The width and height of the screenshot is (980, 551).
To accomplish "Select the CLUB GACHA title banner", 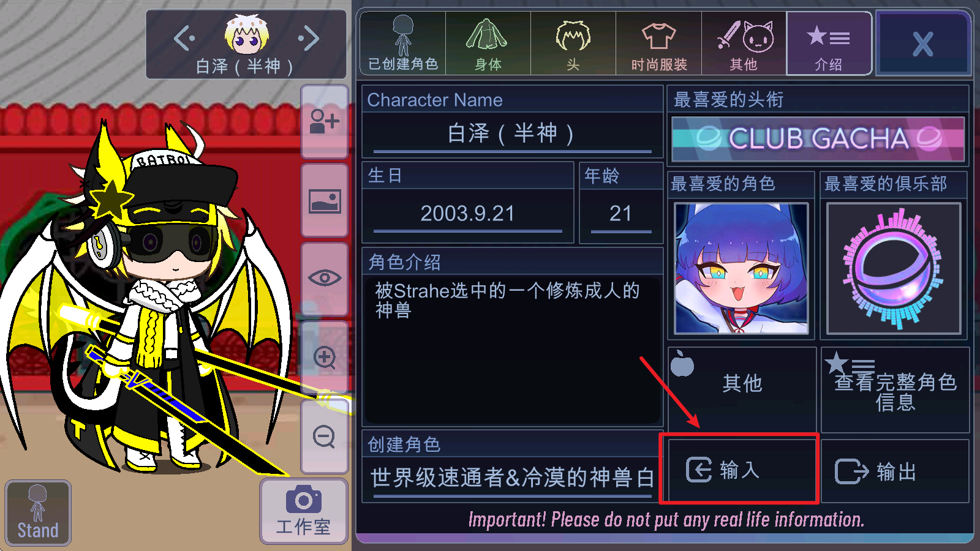I will [x=818, y=139].
